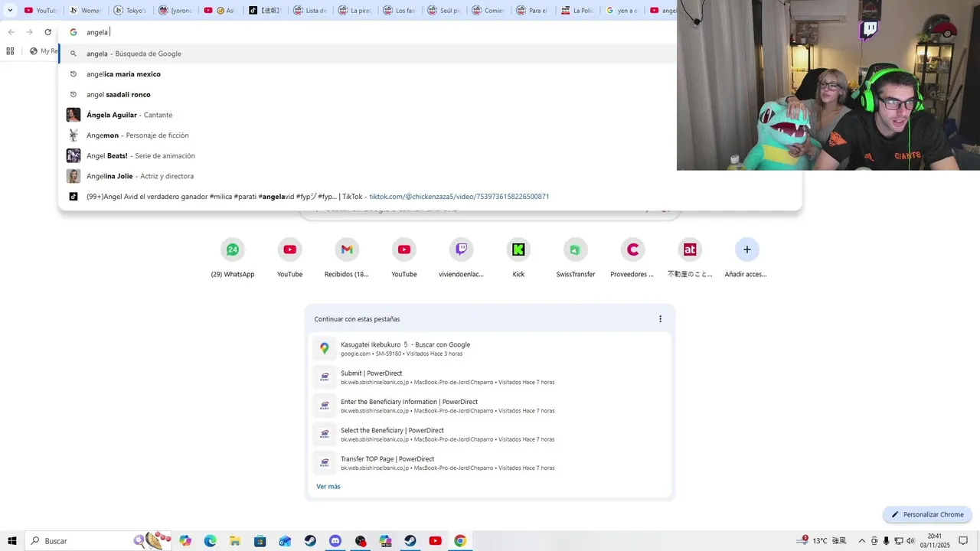
Task: Switch to the Para el tab
Action: (x=532, y=11)
